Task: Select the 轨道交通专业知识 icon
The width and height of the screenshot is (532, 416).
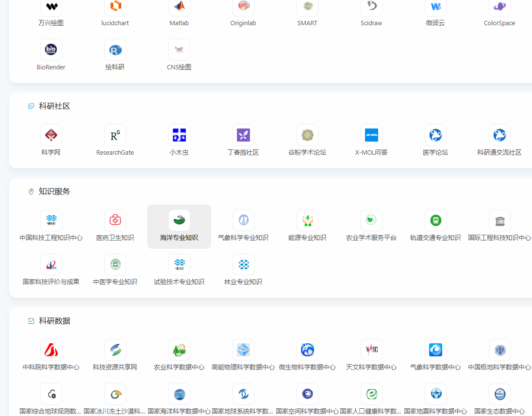Action: [x=435, y=220]
